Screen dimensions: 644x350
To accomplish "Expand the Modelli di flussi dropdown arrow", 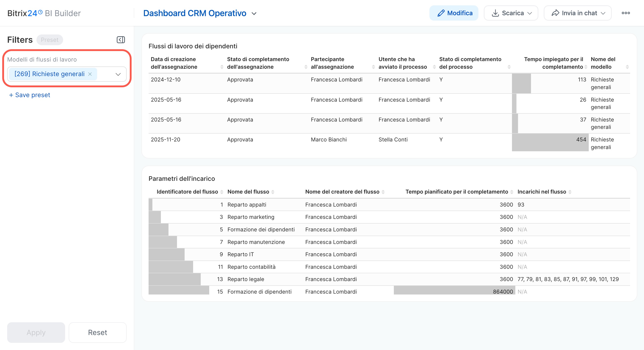I will [118, 74].
